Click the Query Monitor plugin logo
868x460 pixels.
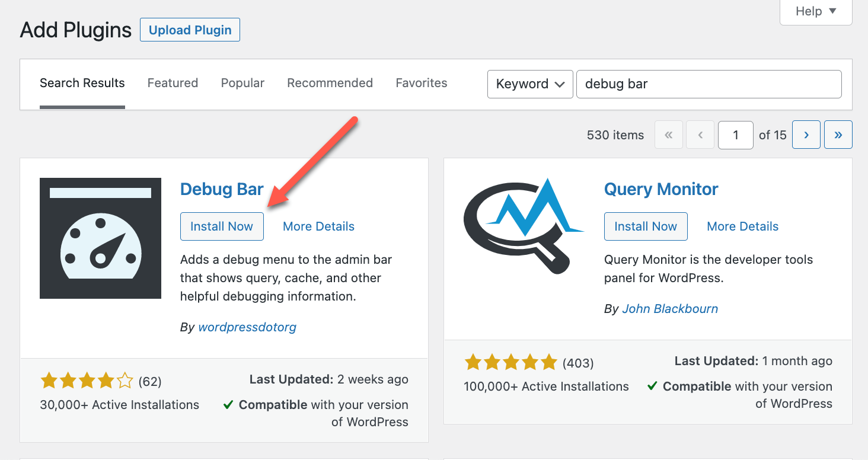[524, 226]
